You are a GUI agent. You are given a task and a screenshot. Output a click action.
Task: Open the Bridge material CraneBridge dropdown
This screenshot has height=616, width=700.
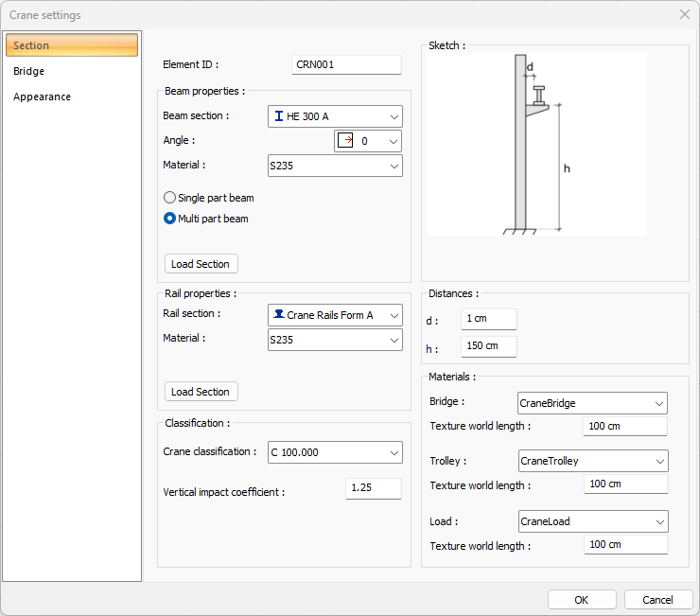tap(592, 403)
